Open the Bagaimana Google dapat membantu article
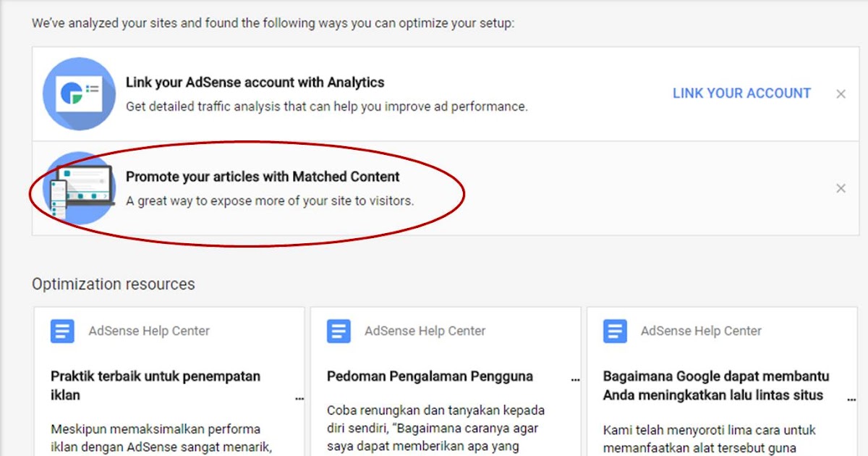The height and width of the screenshot is (456, 868). (x=715, y=386)
